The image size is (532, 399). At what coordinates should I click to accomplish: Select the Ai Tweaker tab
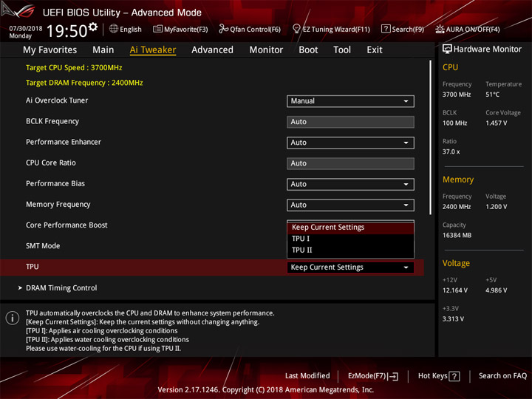coord(153,50)
